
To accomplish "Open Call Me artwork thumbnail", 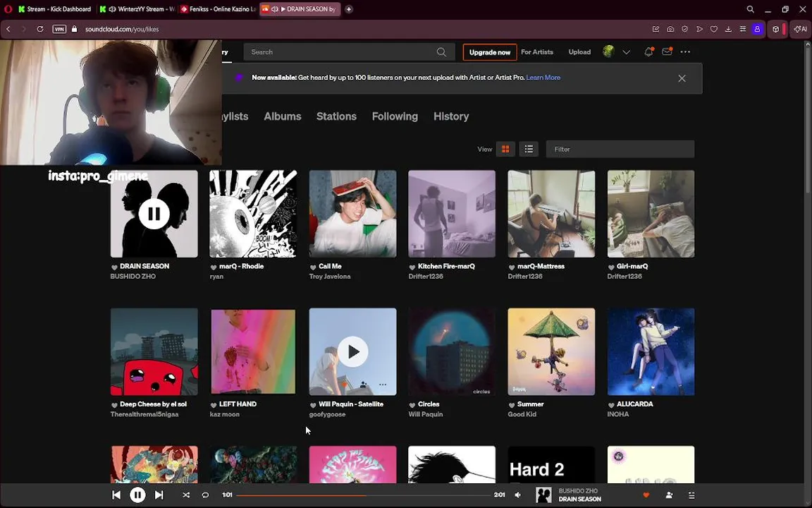I will click(352, 214).
